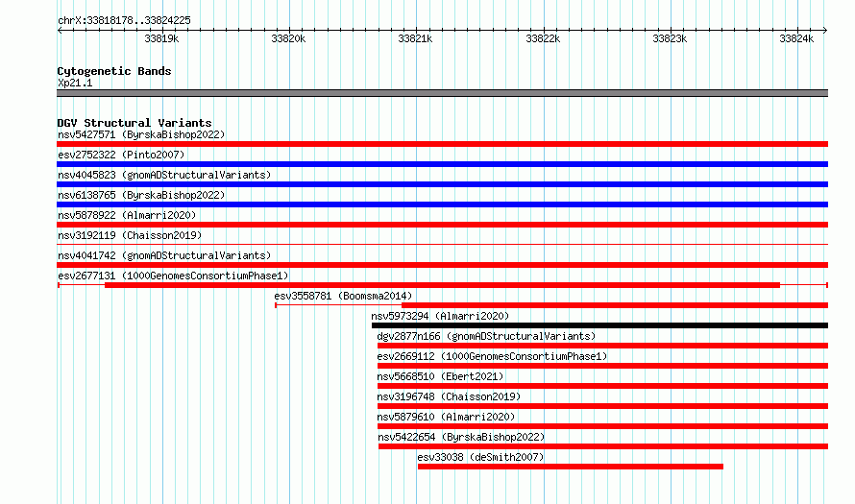
Task: Click nsv6138765 (ByrskaBishop2022) label
Action: [141, 195]
